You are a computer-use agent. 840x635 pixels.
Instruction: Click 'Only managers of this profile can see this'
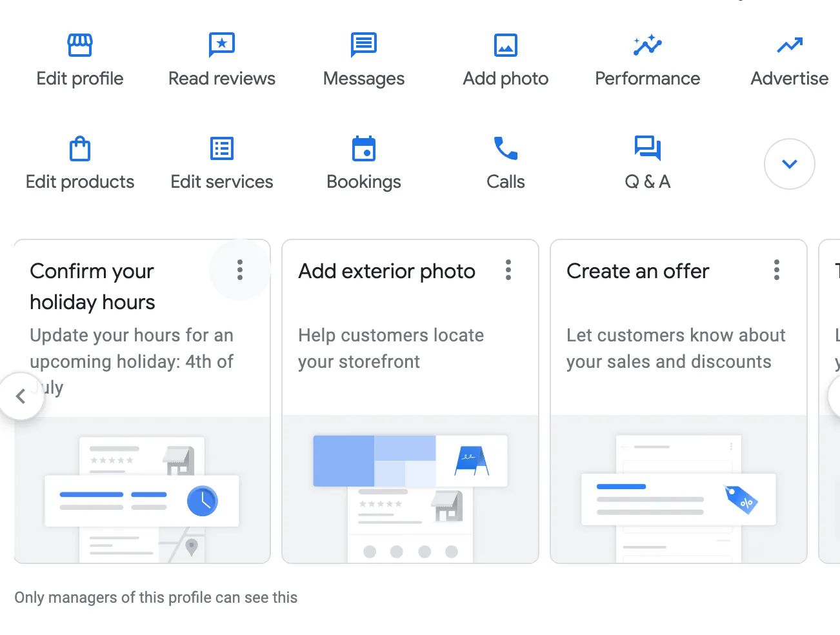click(x=156, y=598)
